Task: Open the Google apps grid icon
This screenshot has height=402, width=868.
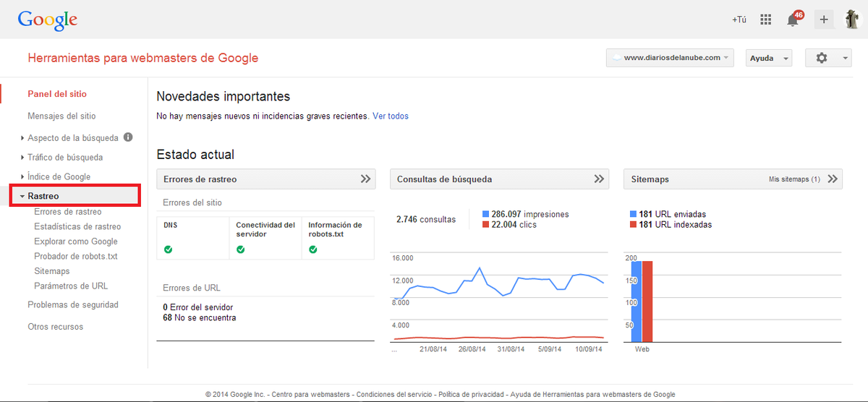Action: pos(766,20)
